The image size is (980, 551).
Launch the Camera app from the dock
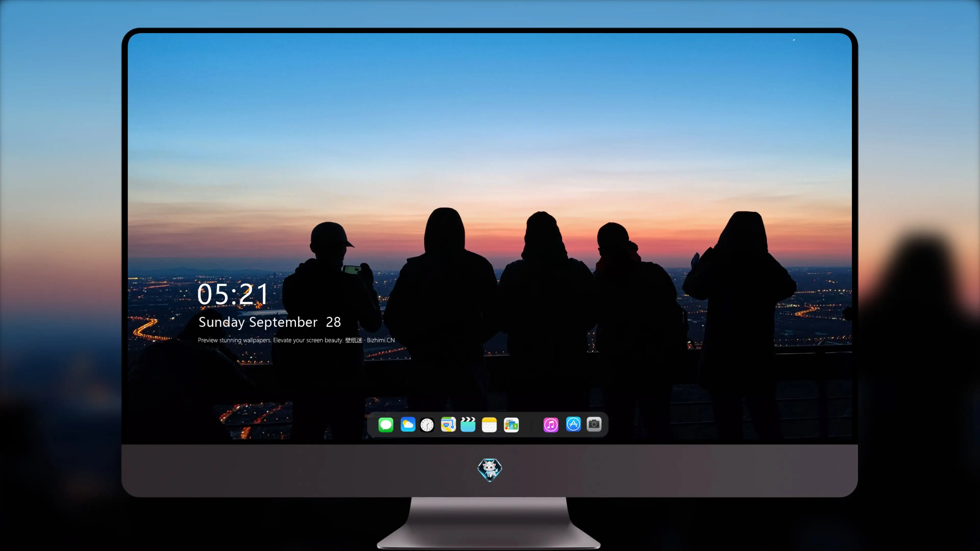(x=594, y=424)
